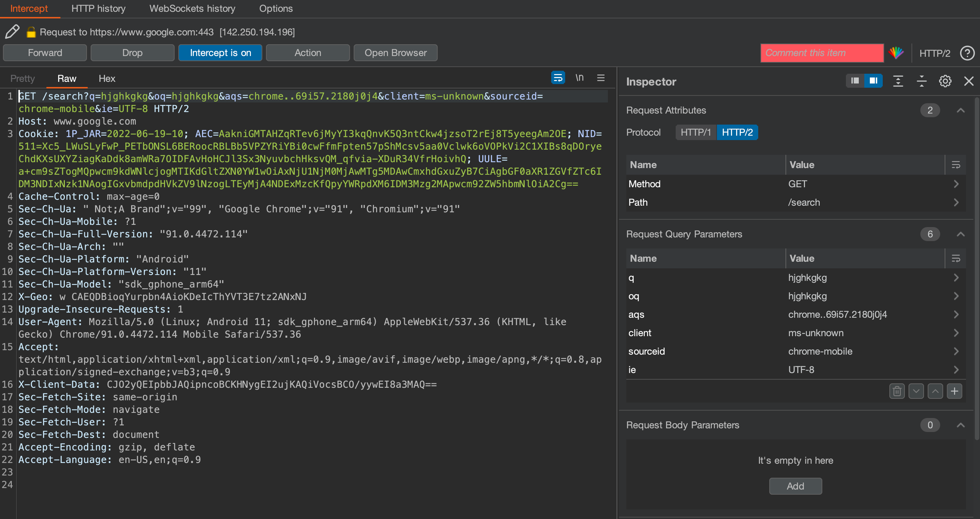Click the Sec-Ch-Ua-Platform "Android" line

(x=104, y=259)
